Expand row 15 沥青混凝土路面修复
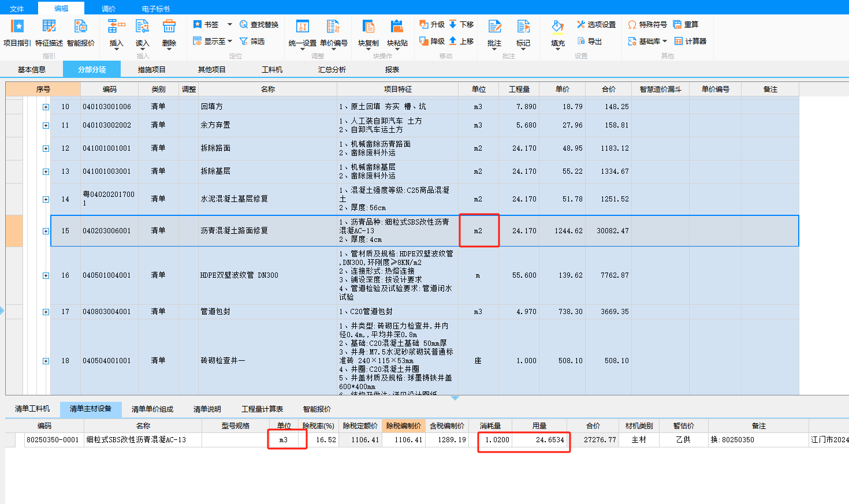 (46, 231)
